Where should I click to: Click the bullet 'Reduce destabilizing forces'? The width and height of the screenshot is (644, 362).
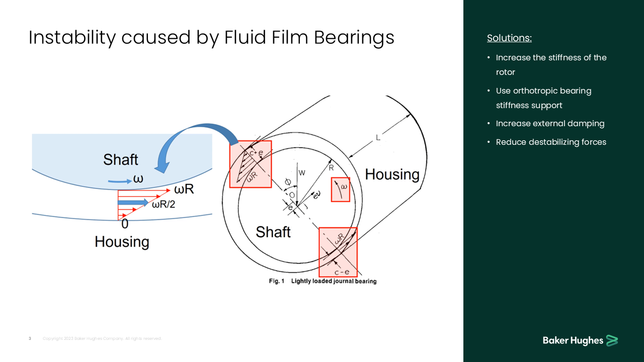[x=551, y=142]
